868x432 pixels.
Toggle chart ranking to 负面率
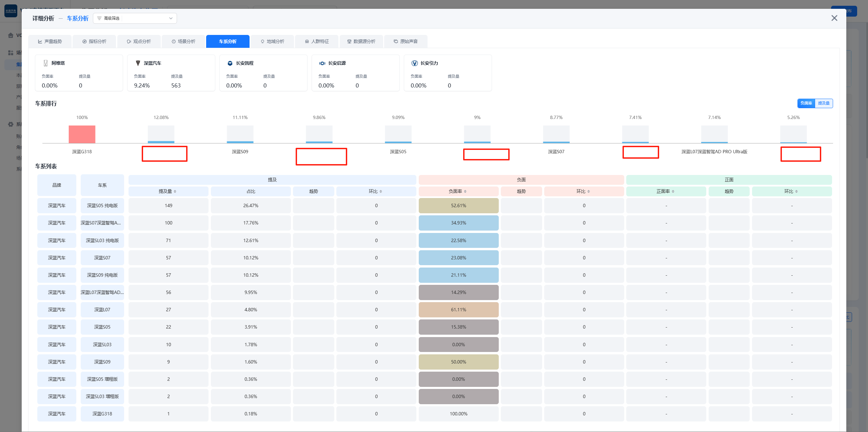pos(806,103)
